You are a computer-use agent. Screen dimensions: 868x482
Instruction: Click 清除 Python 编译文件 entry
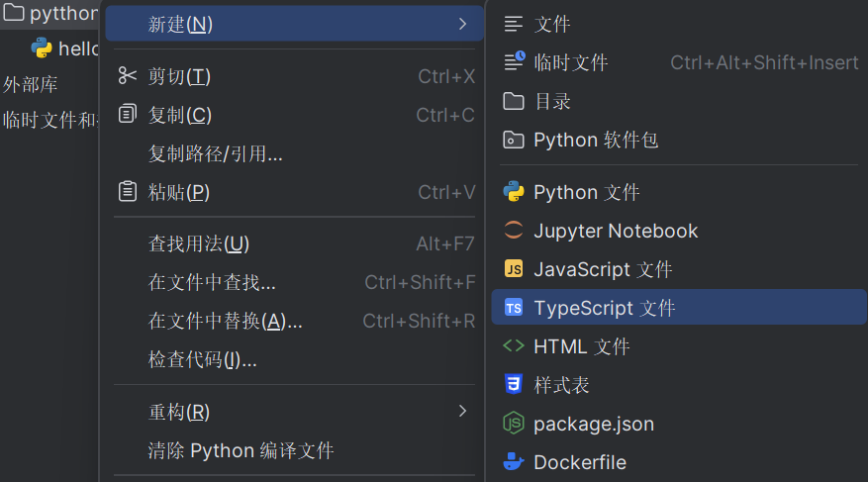(x=241, y=450)
